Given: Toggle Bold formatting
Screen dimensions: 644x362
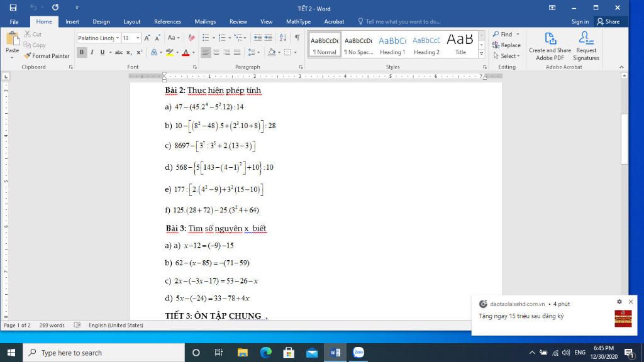Looking at the screenshot, I should [x=82, y=52].
